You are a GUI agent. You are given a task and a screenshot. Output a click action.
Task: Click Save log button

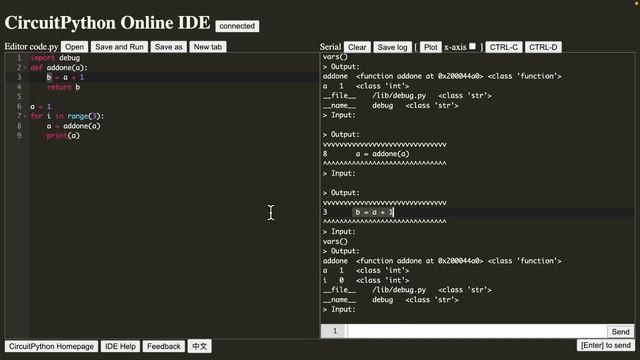(x=392, y=47)
